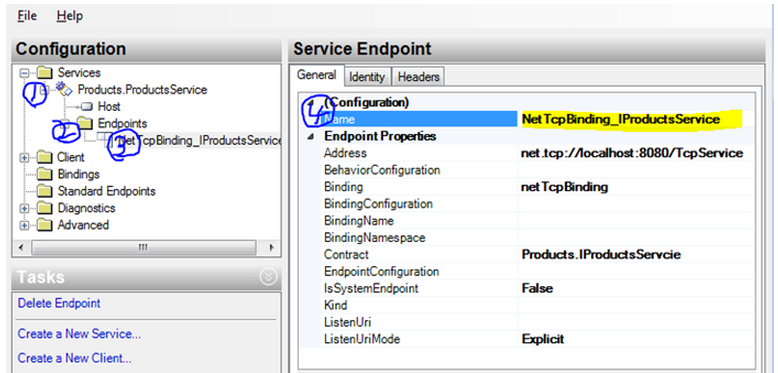
Task: Expand the Client tree node
Action: (x=24, y=157)
